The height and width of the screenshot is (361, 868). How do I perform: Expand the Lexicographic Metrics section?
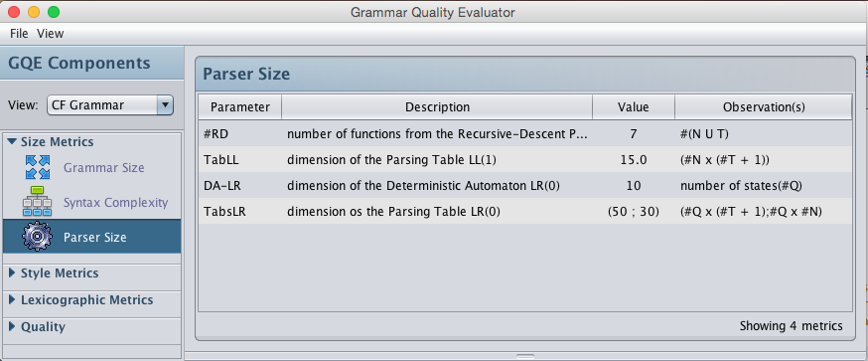pos(13,300)
